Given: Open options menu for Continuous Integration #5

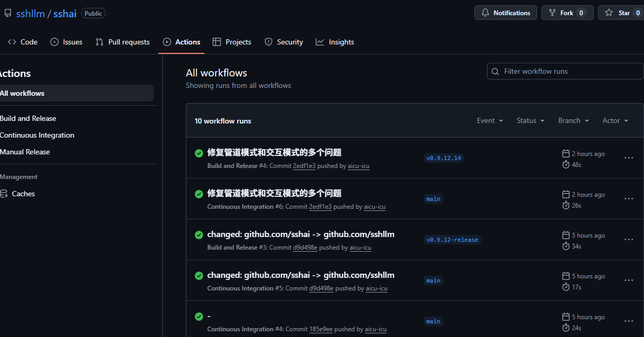Looking at the screenshot, I should point(629,280).
